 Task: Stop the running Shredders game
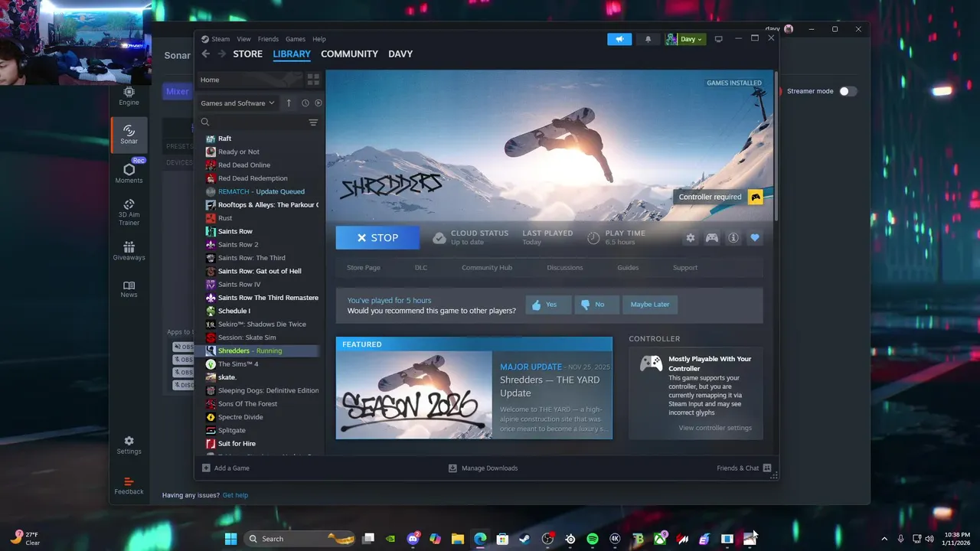pyautogui.click(x=377, y=238)
